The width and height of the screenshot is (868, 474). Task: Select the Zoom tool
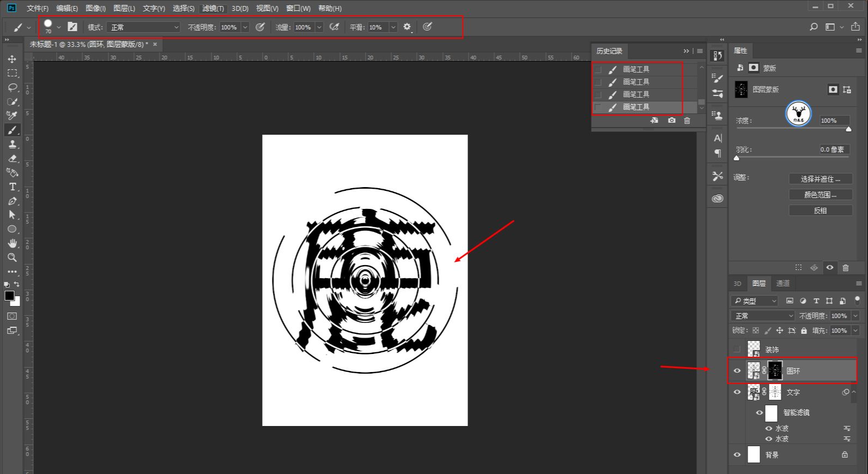[x=12, y=257]
